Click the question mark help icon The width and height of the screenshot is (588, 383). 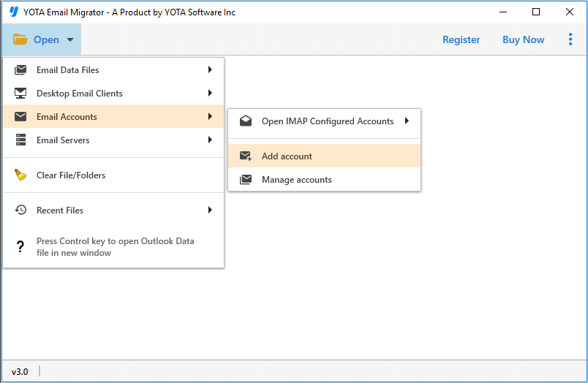[x=20, y=247]
